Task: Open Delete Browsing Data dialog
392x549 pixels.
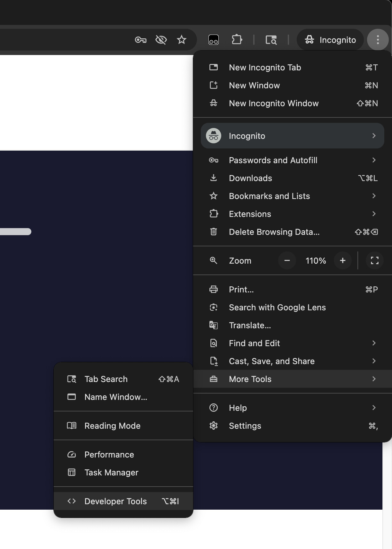Action: point(274,232)
